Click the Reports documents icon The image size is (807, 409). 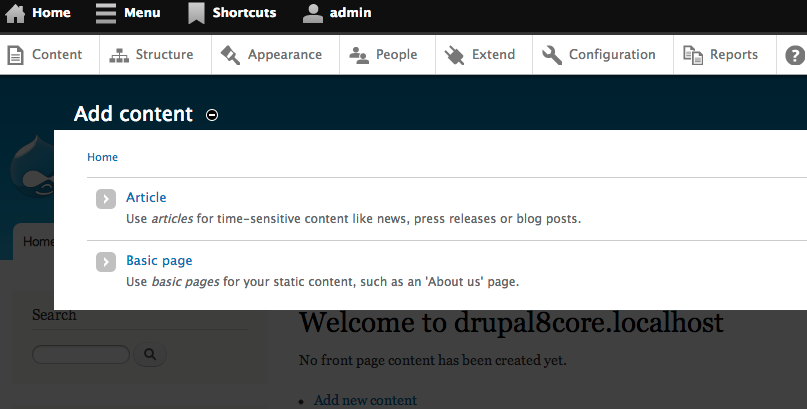[693, 55]
